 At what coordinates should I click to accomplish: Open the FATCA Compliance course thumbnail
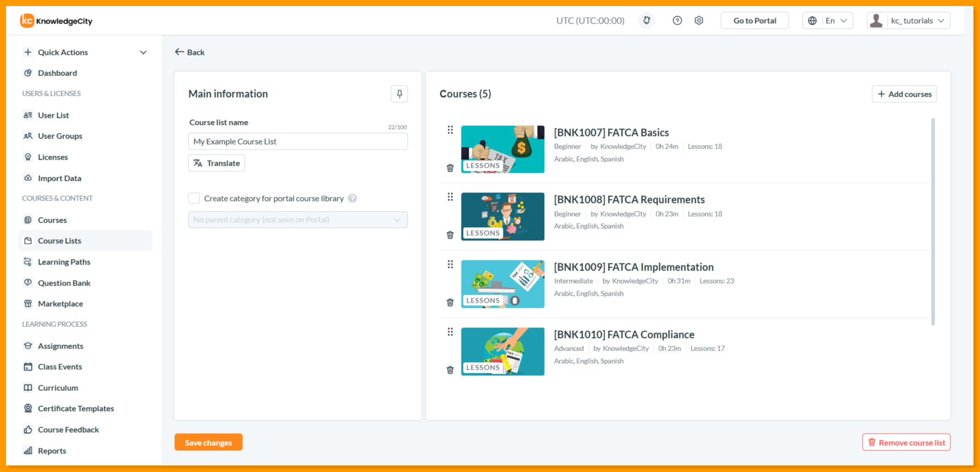point(502,352)
